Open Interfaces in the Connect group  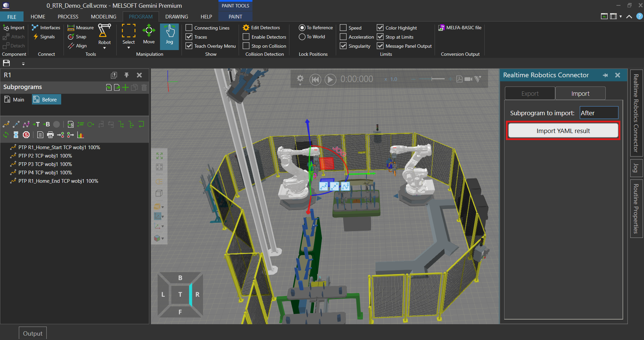[x=46, y=28]
